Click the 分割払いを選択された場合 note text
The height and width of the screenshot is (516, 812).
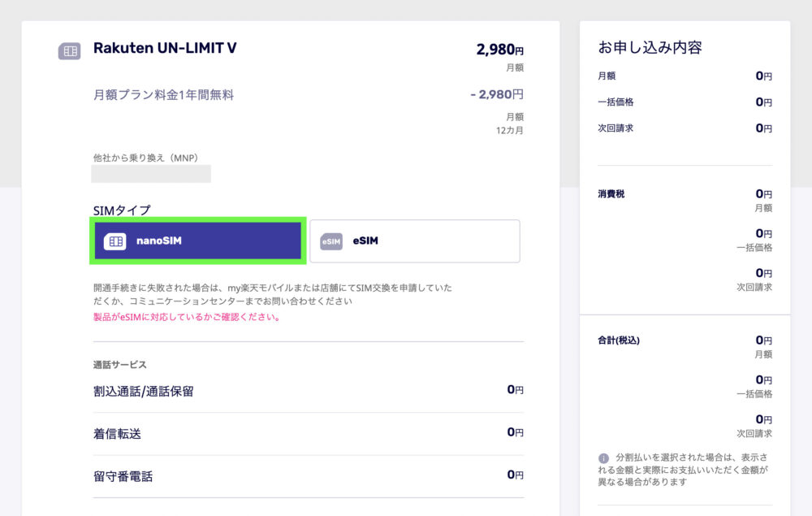tap(683, 470)
